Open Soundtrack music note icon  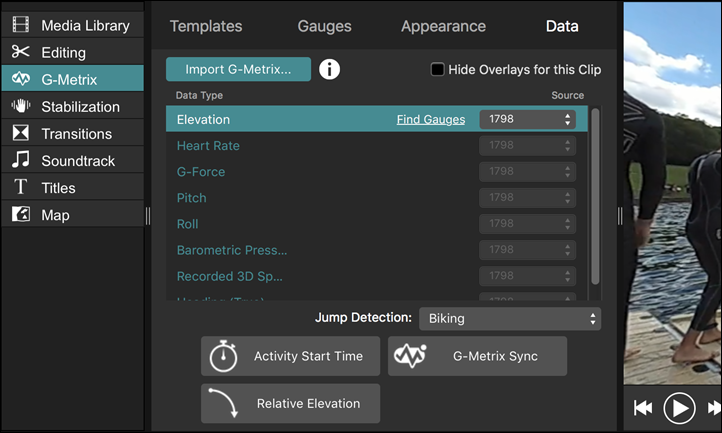click(x=21, y=159)
